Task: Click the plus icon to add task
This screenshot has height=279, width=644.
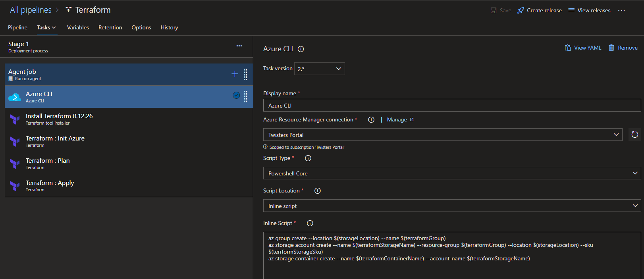Action: click(x=235, y=74)
